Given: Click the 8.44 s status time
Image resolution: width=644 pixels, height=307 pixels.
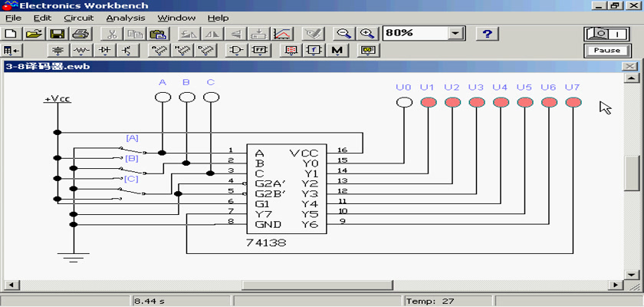Looking at the screenshot, I should 150,302.
